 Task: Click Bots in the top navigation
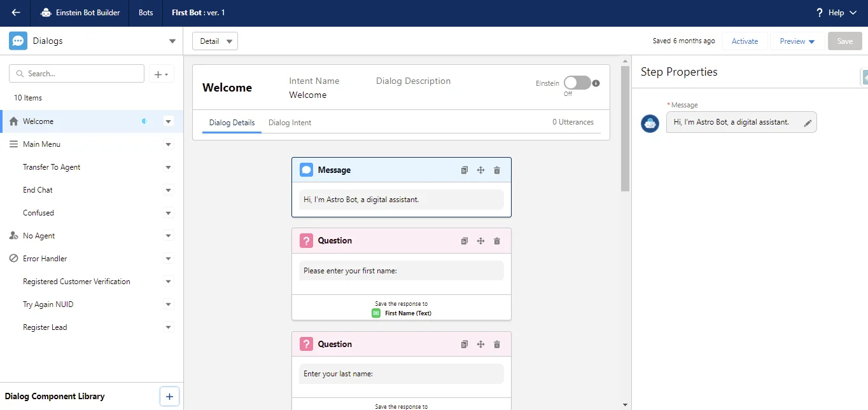pos(145,13)
